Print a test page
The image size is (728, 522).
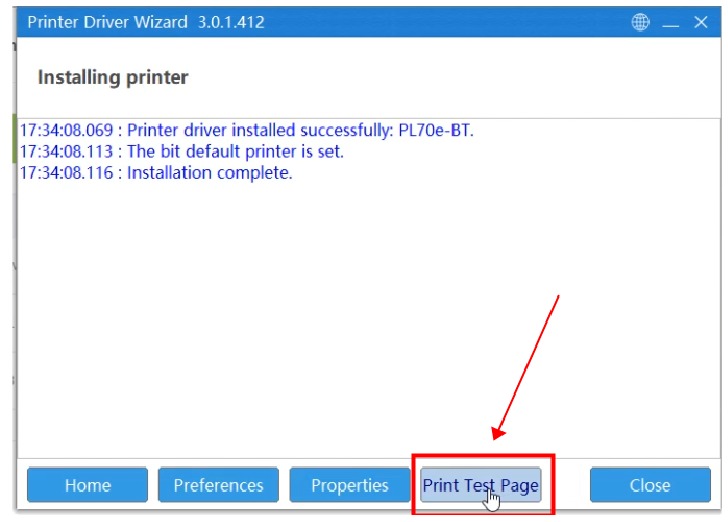click(x=480, y=485)
